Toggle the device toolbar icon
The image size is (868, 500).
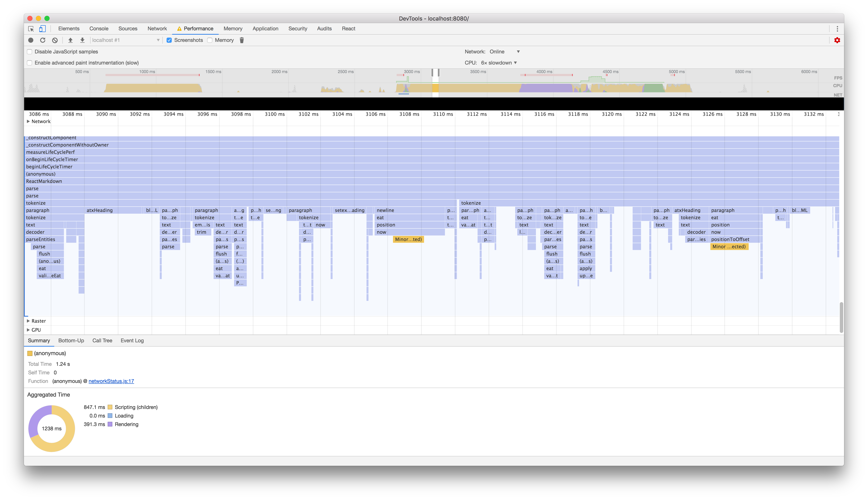tap(43, 28)
